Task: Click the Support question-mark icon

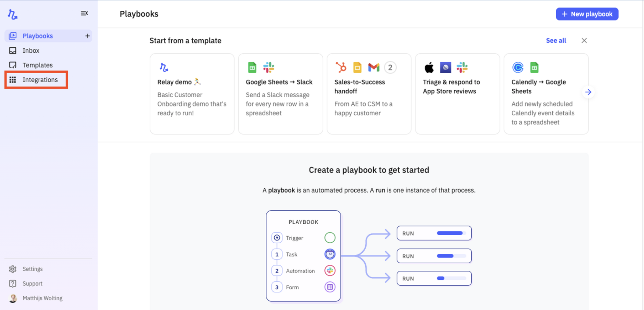Action: [13, 283]
